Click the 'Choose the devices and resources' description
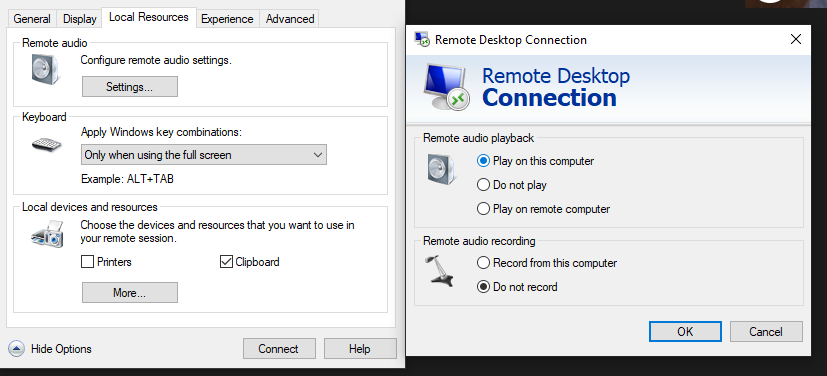This screenshot has width=827, height=376. [217, 232]
